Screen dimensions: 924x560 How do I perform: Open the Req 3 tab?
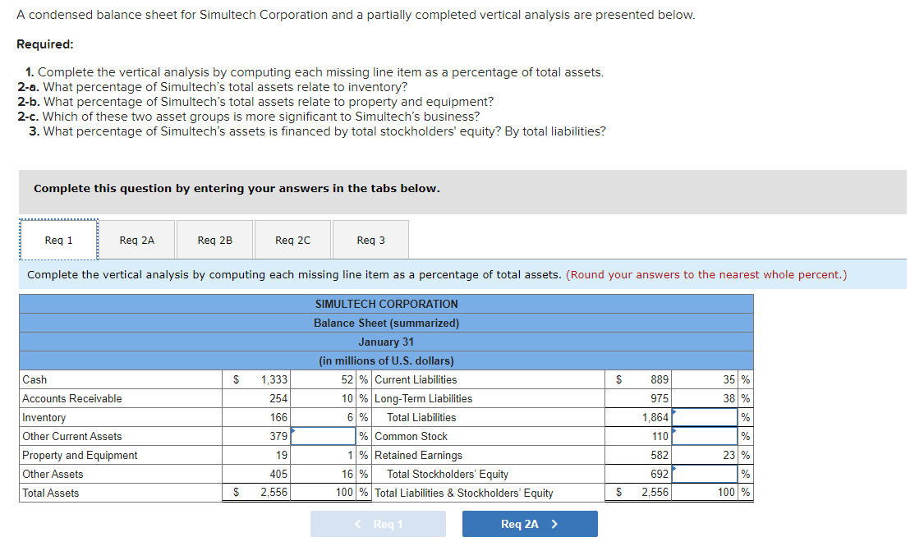[370, 239]
